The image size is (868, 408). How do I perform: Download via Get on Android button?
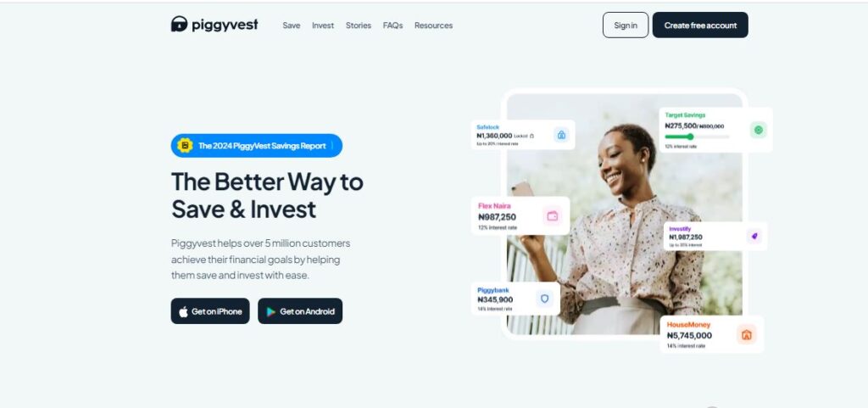point(300,311)
